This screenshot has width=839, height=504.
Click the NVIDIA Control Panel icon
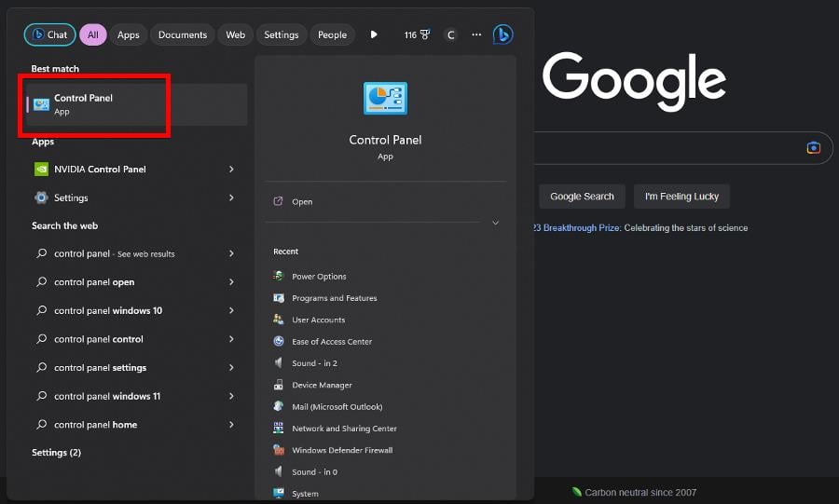(41, 169)
